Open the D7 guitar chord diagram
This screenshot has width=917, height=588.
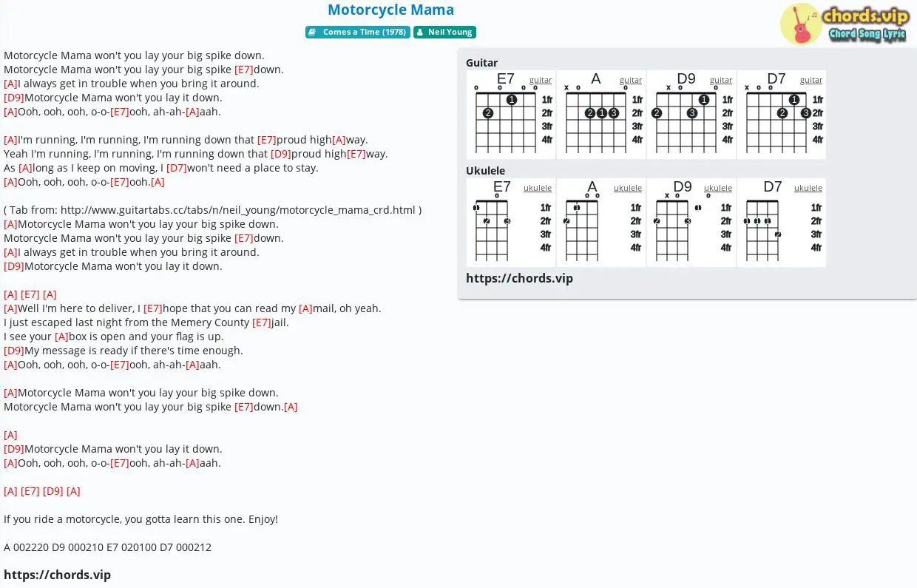782,115
